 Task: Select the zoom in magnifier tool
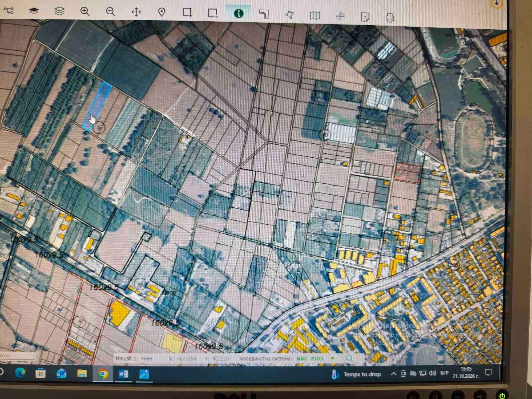85,12
